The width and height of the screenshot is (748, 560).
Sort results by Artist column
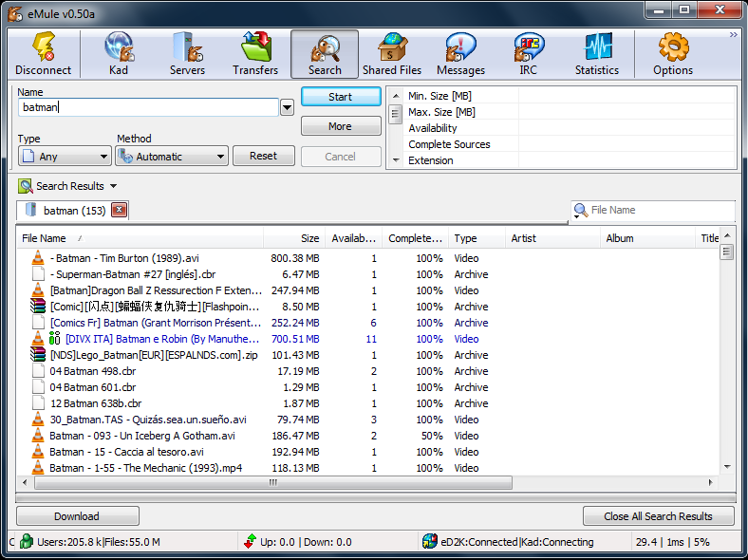[552, 238]
